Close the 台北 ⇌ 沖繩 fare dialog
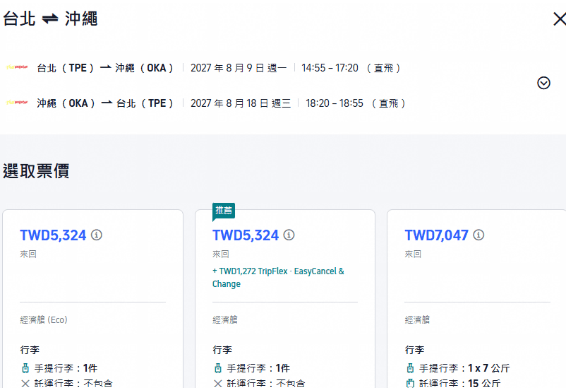This screenshot has height=388, width=570. tap(559, 19)
